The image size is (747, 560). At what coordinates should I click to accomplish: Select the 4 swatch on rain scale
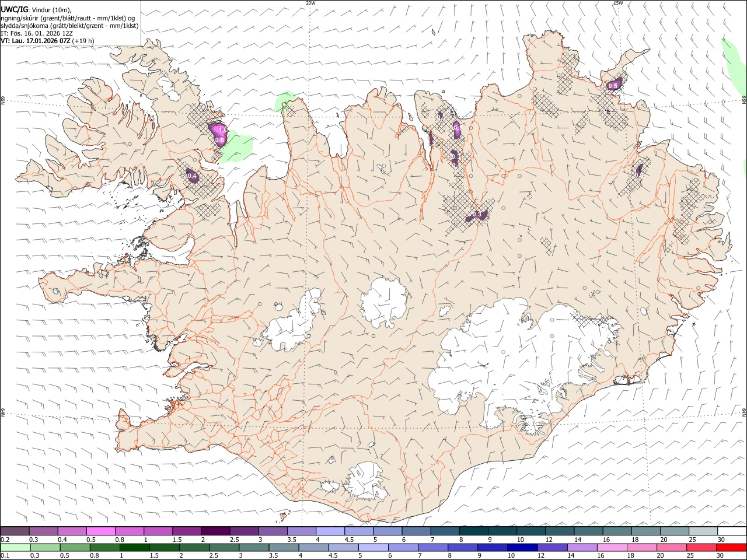click(314, 547)
